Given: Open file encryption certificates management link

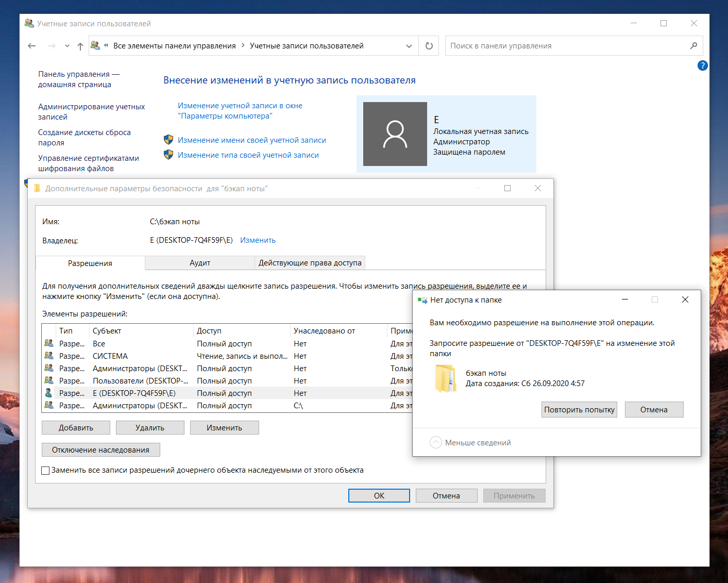Looking at the screenshot, I should coord(89,163).
